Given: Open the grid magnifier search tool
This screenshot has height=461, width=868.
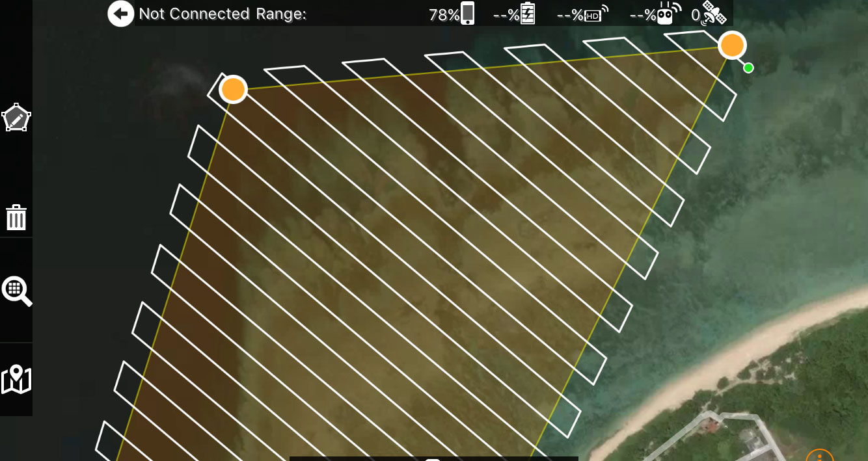Looking at the screenshot, I should [x=17, y=291].
